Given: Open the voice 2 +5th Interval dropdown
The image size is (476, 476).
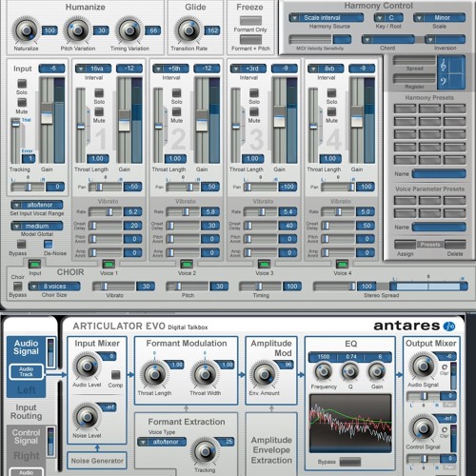Looking at the screenshot, I should coord(170,69).
